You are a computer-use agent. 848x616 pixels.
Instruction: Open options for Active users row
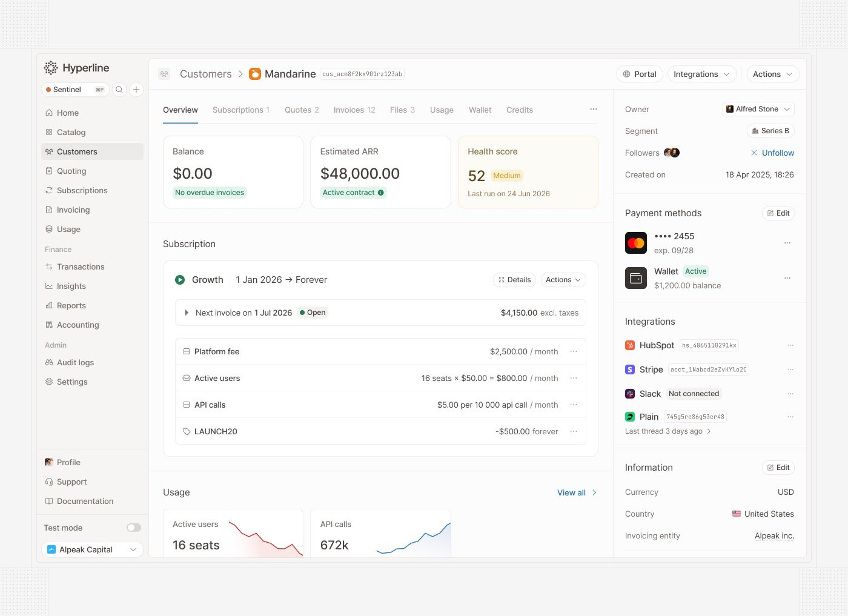click(x=574, y=378)
